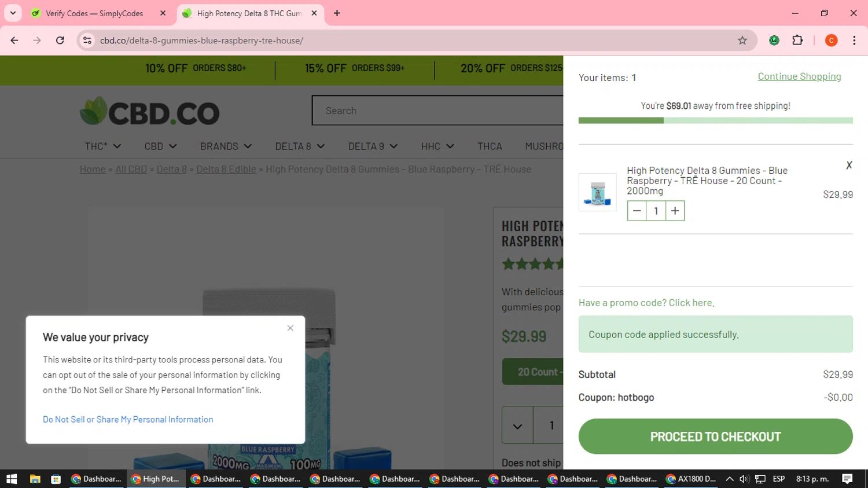Show hidden system tray icons
Viewport: 868px width, 488px height.
pyautogui.click(x=729, y=479)
